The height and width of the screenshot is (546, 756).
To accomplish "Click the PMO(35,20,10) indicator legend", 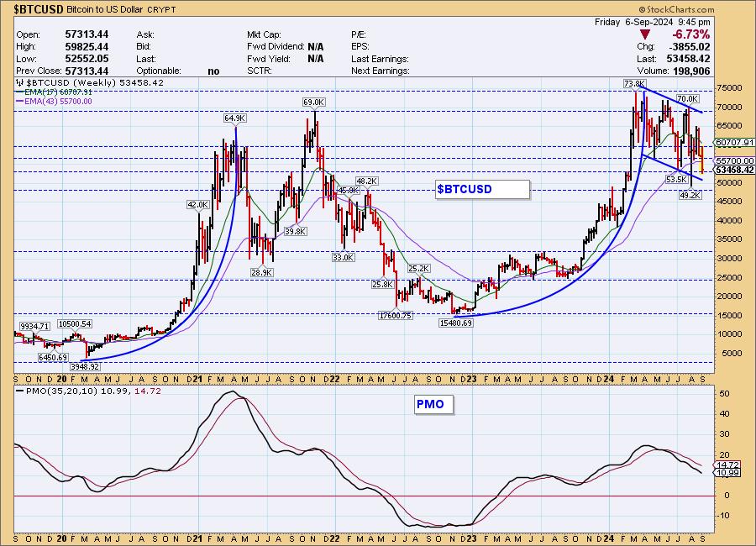I will pyautogui.click(x=89, y=391).
